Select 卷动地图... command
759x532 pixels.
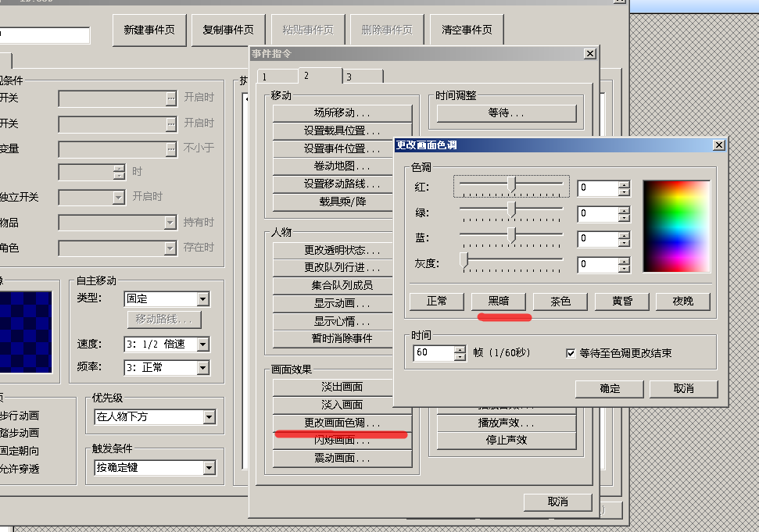pyautogui.click(x=332, y=166)
